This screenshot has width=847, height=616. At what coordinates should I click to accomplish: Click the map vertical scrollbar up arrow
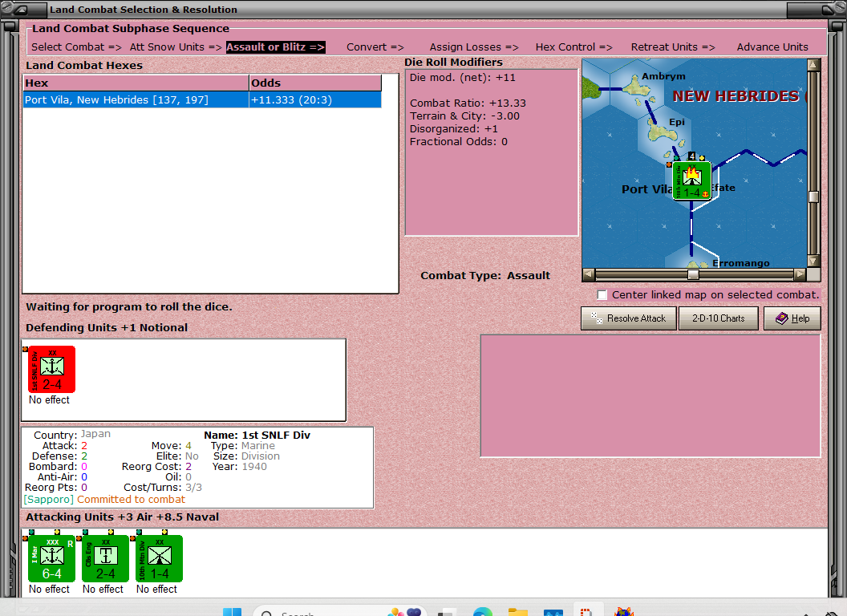pos(813,66)
